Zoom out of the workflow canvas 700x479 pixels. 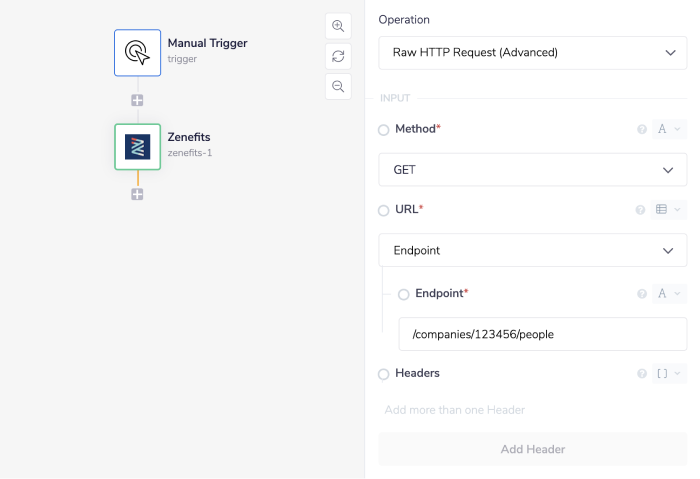(x=338, y=86)
